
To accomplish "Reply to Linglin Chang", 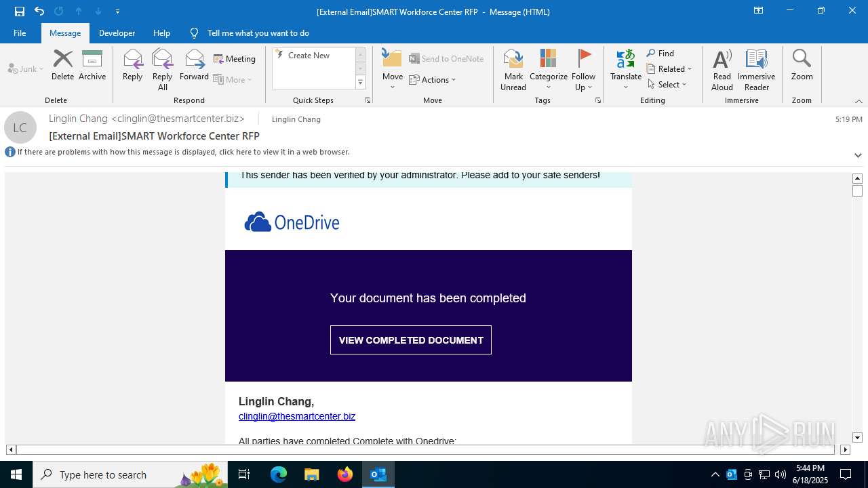I will pyautogui.click(x=132, y=66).
